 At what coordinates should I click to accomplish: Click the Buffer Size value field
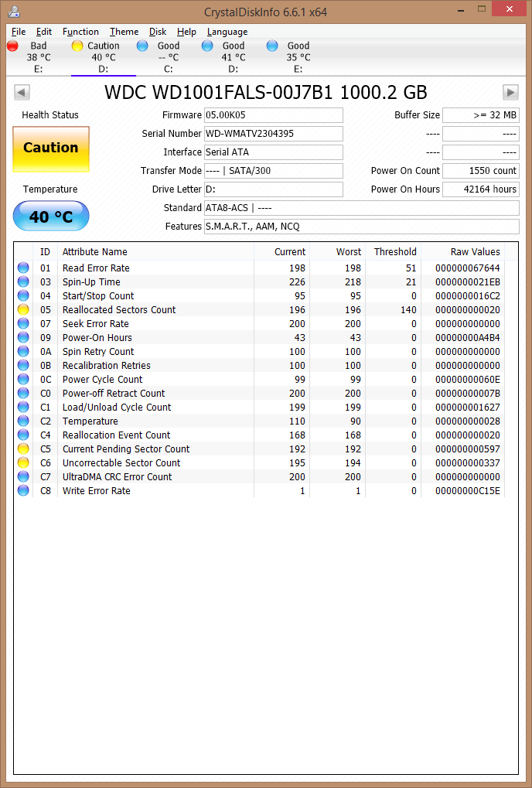pos(481,115)
